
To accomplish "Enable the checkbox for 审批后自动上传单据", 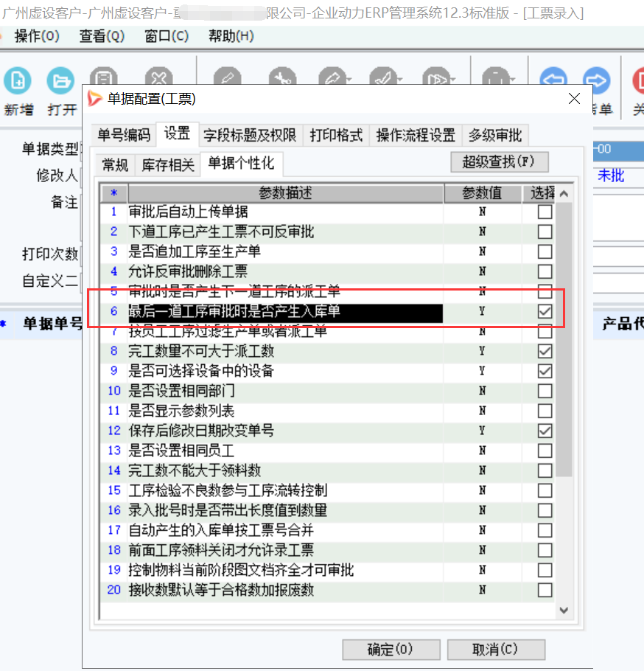I will coord(544,212).
